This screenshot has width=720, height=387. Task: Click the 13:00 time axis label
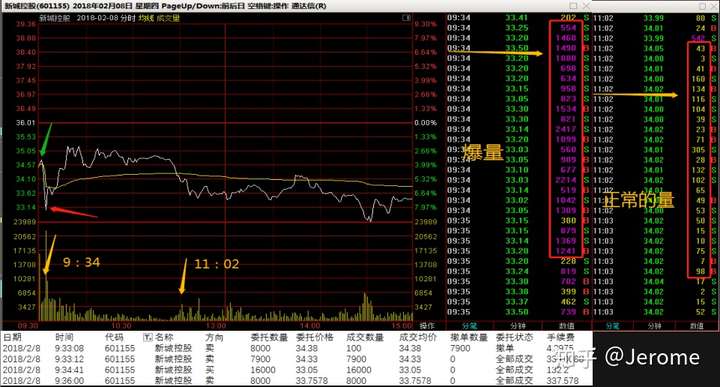(216, 325)
